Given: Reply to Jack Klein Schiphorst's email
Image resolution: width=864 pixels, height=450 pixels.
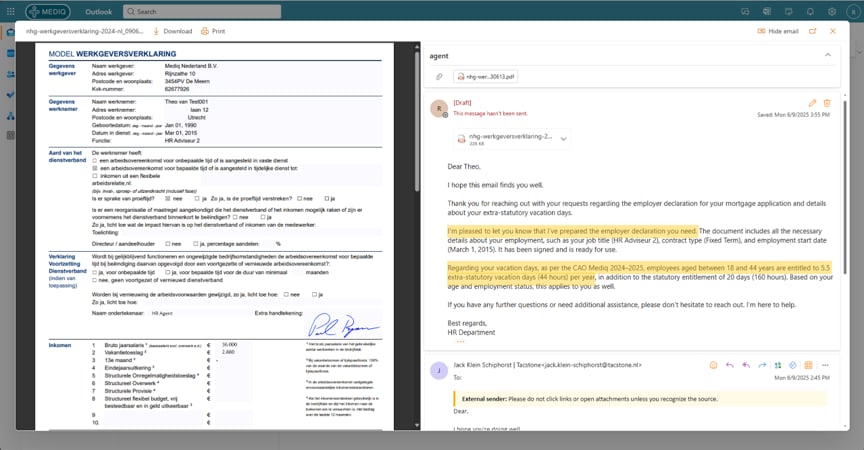Looking at the screenshot, I should 730,365.
